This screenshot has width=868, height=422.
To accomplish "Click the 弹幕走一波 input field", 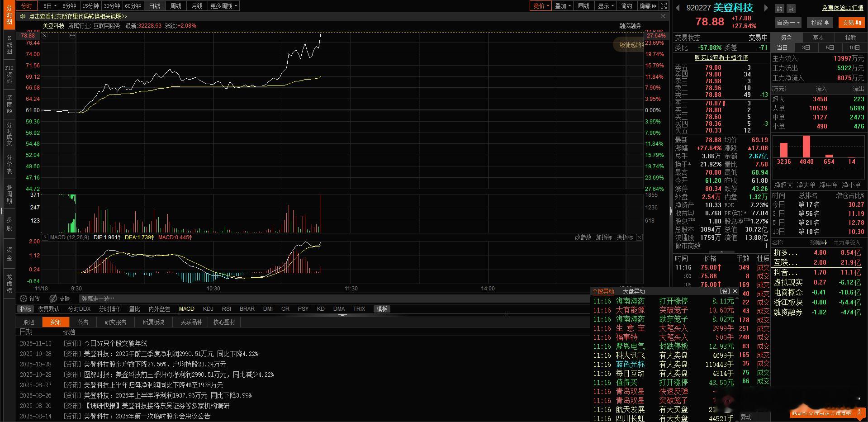I will 335,299.
